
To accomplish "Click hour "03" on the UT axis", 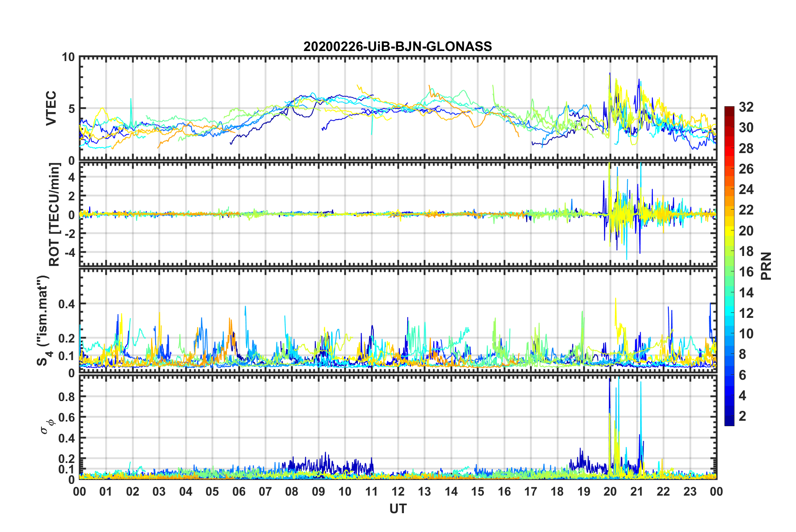I will [x=159, y=491].
